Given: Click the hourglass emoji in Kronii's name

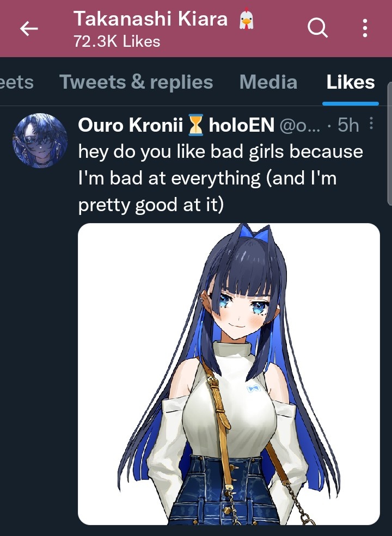Looking at the screenshot, I should click(x=195, y=125).
